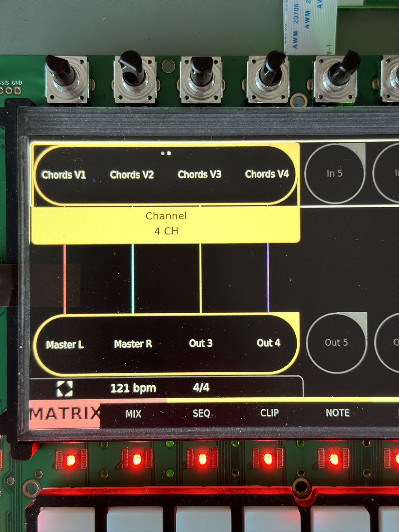Switch to the CLIP tab

click(x=269, y=413)
